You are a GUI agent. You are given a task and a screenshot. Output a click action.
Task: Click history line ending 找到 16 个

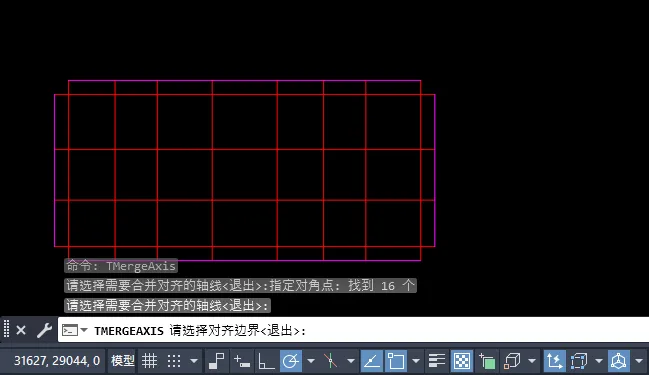[240, 285]
